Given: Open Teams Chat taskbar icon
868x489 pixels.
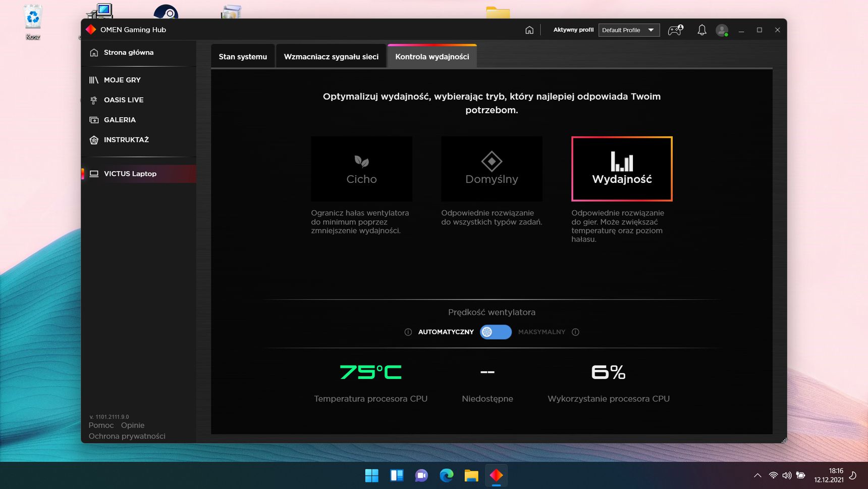Looking at the screenshot, I should point(421,475).
